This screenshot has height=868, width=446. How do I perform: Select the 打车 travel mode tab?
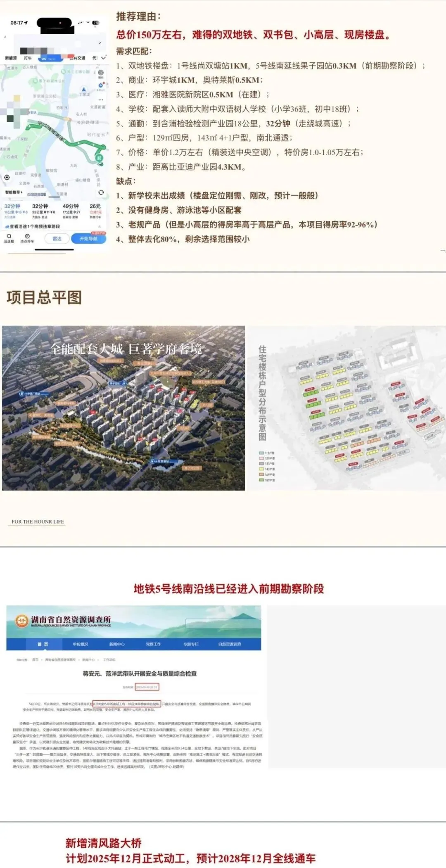[x=28, y=58]
